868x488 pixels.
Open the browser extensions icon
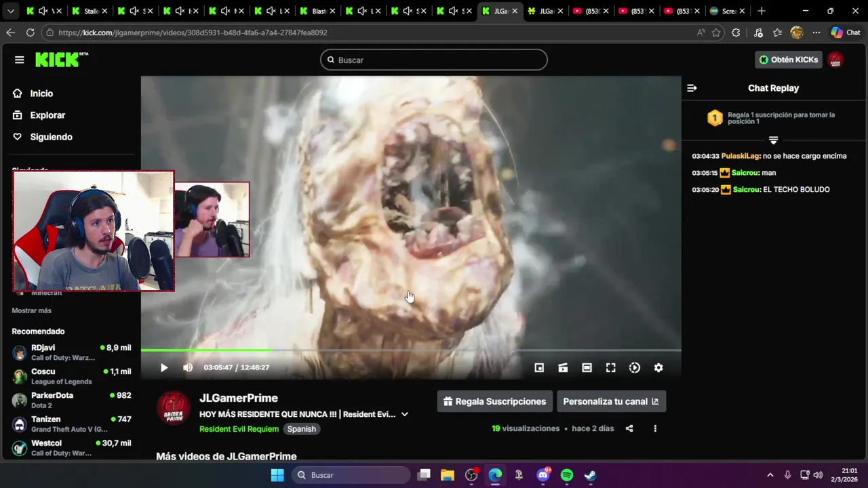point(736,33)
